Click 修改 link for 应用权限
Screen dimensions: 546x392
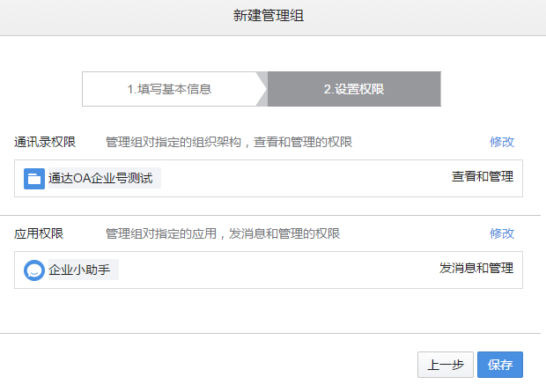pos(501,233)
